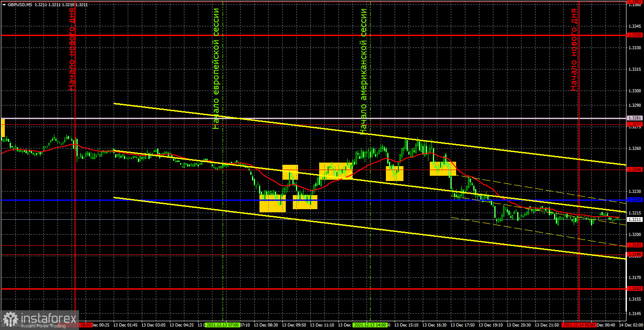
Task: Select the 1.3193 red level price label
Action: click(635, 245)
